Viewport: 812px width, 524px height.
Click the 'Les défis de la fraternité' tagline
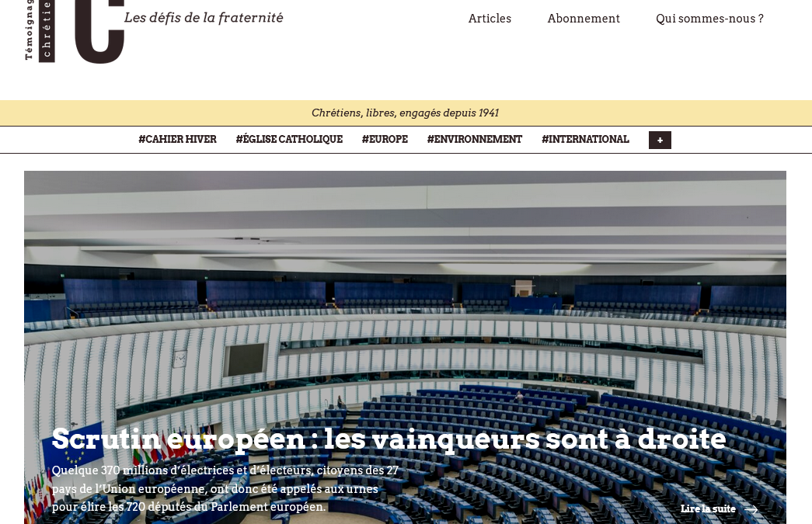tap(204, 17)
